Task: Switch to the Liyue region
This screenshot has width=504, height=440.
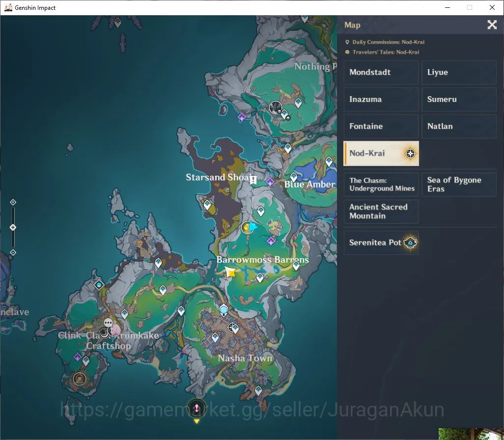Action: (x=459, y=72)
